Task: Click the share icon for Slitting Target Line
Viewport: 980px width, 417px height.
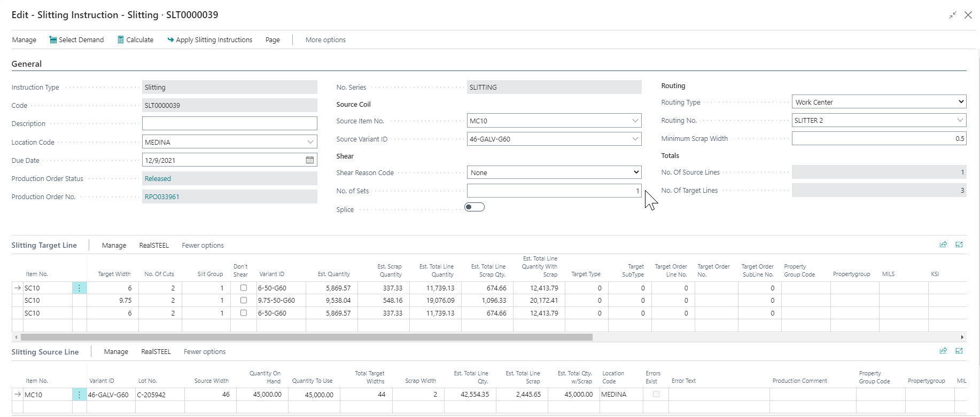Action: coord(943,245)
